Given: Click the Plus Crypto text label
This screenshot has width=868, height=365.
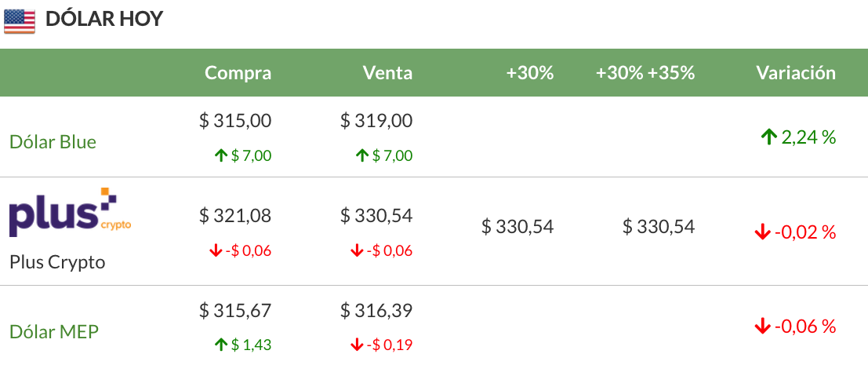Looking at the screenshot, I should (57, 262).
